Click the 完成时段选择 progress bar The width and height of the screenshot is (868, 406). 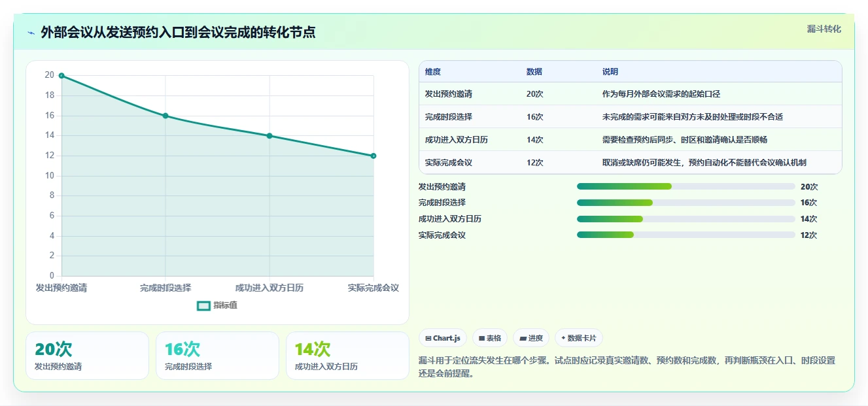[x=686, y=203]
